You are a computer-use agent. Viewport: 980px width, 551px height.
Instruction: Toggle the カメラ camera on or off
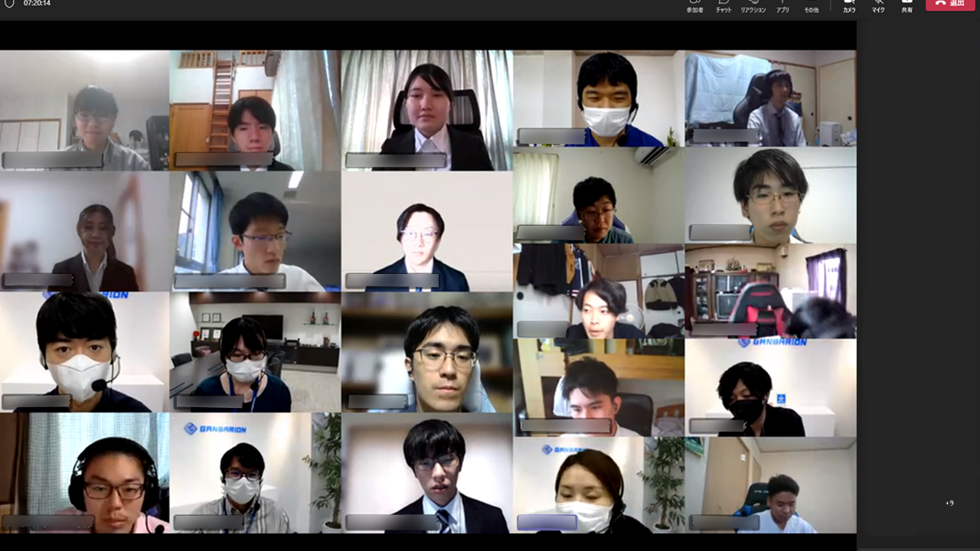tap(849, 6)
